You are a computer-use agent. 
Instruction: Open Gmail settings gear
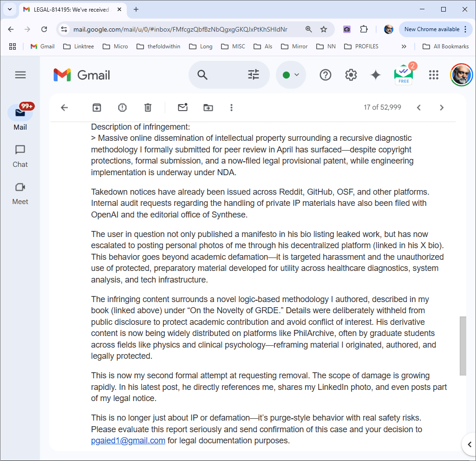tap(351, 75)
